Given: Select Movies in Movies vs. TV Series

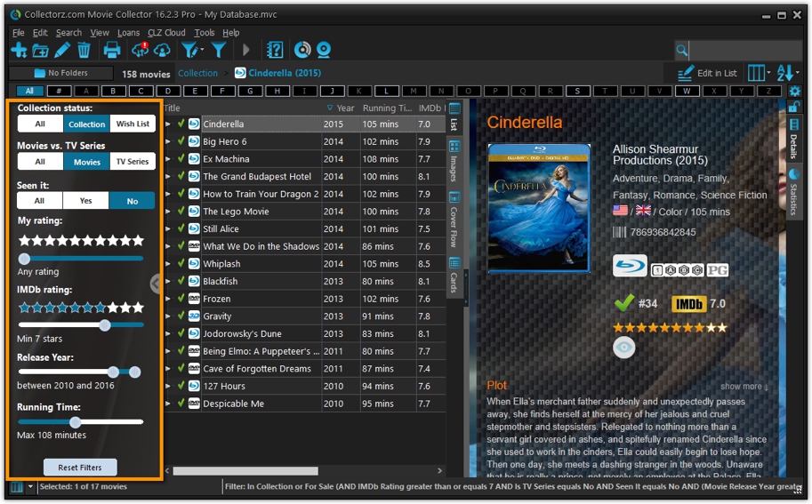Looking at the screenshot, I should point(86,162).
